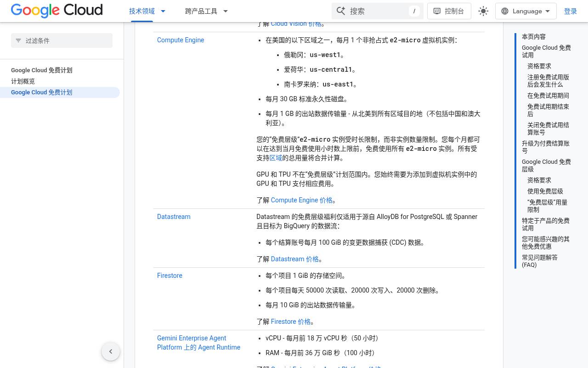The image size is (588, 368).
Task: Expand the 技术领域 dropdown arrow
Action: [163, 11]
